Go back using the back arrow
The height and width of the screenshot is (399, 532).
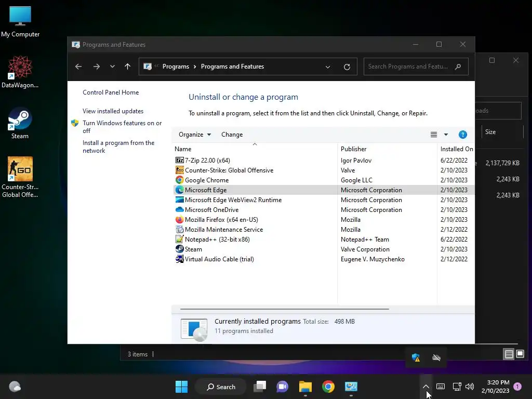[x=78, y=66]
